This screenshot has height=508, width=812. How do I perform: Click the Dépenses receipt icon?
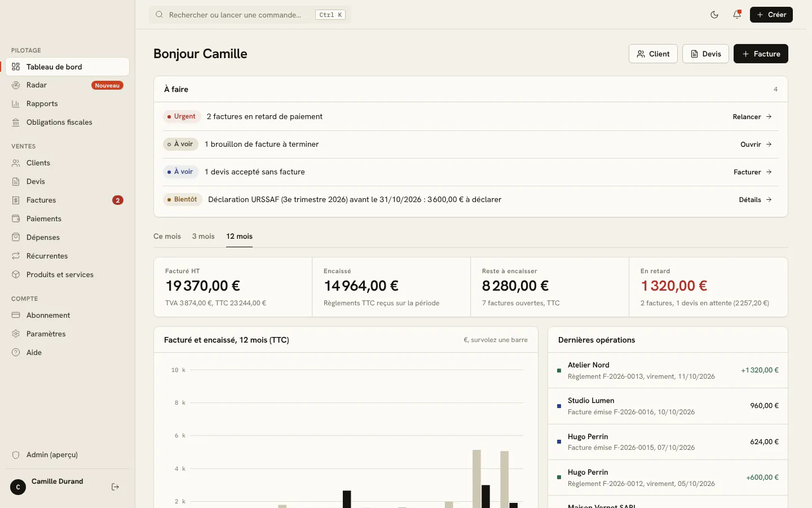pos(16,238)
